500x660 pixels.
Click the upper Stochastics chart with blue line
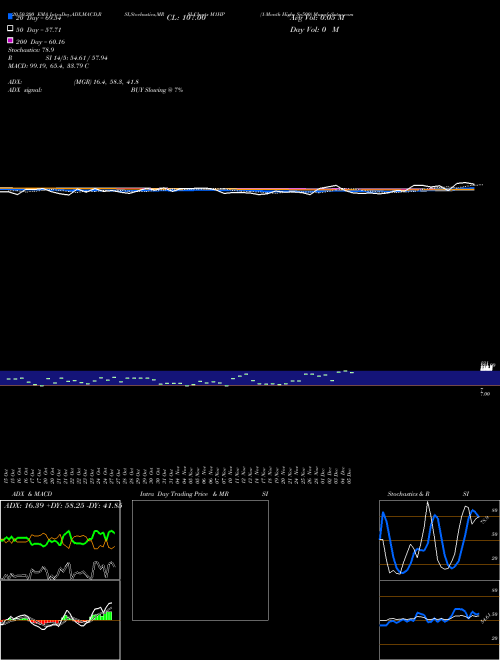[x=439, y=540]
